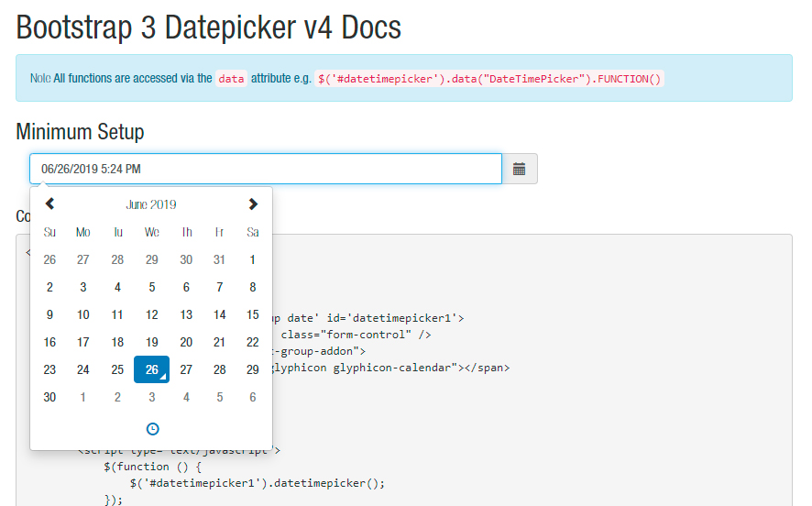Click the calendar glyphicon addon button

520,169
